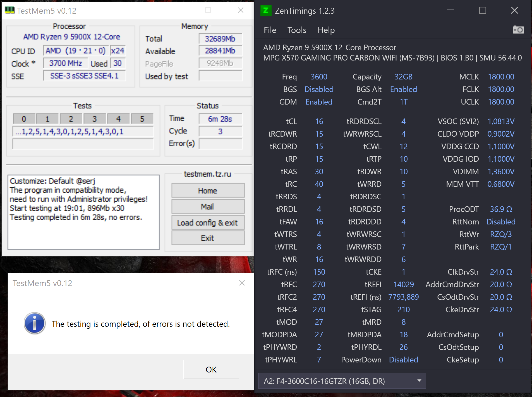The height and width of the screenshot is (397, 532).
Task: Take a ZenTimings screenshot with camera icon
Action: pyautogui.click(x=518, y=30)
